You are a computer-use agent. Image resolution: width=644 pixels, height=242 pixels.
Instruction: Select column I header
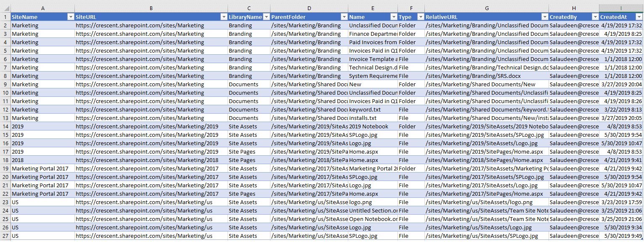pyautogui.click(x=621, y=8)
